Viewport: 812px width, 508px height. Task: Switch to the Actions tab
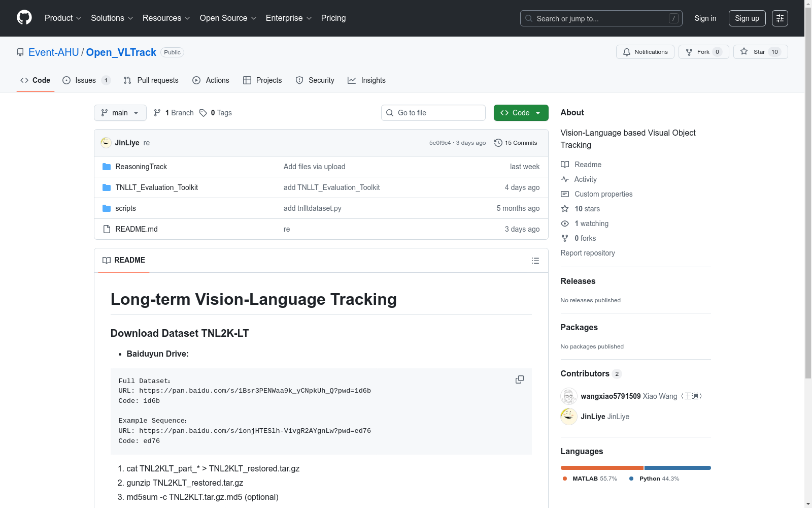[x=211, y=80]
